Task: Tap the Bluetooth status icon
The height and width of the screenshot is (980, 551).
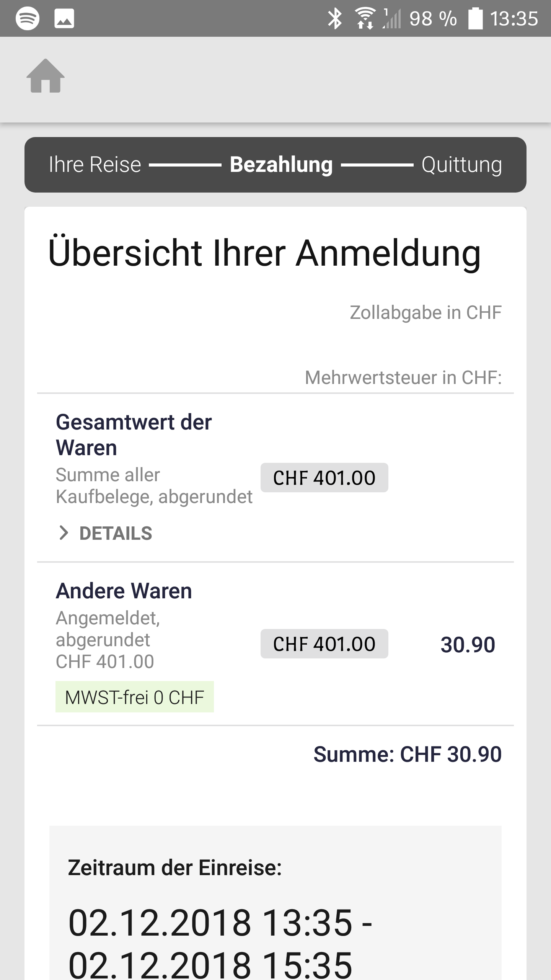Action: click(x=335, y=18)
